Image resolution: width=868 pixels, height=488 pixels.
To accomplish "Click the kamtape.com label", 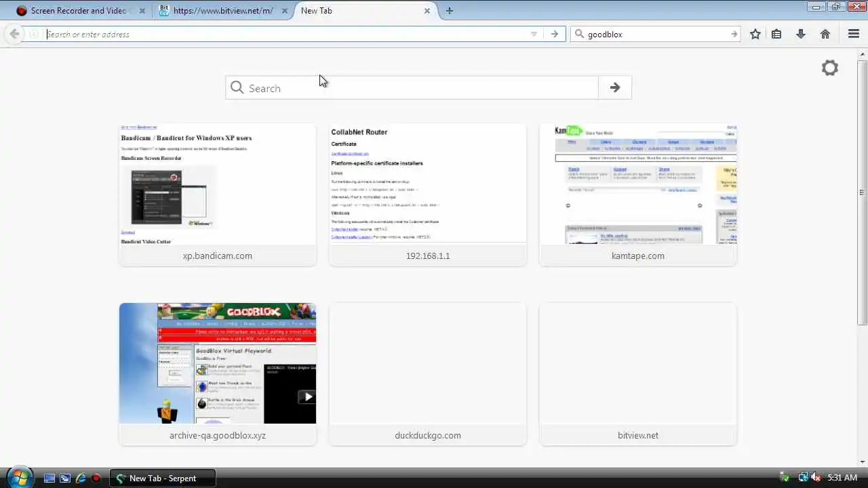I will (638, 256).
